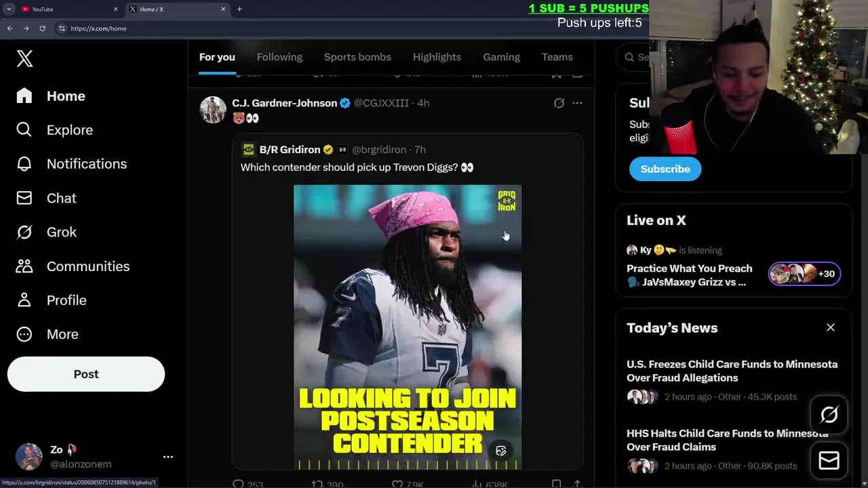The width and height of the screenshot is (868, 488).
Task: Click the B/R Gridiron avatar icon
Action: click(x=249, y=150)
